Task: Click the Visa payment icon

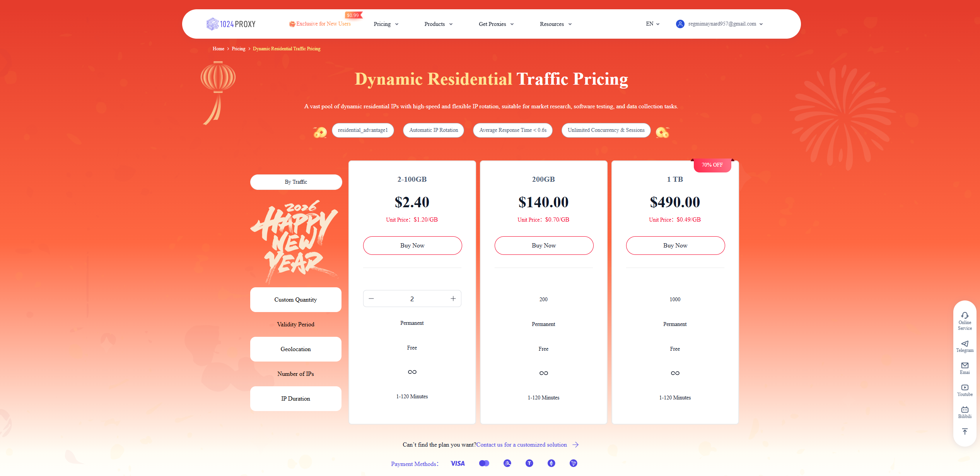Action: tap(458, 463)
